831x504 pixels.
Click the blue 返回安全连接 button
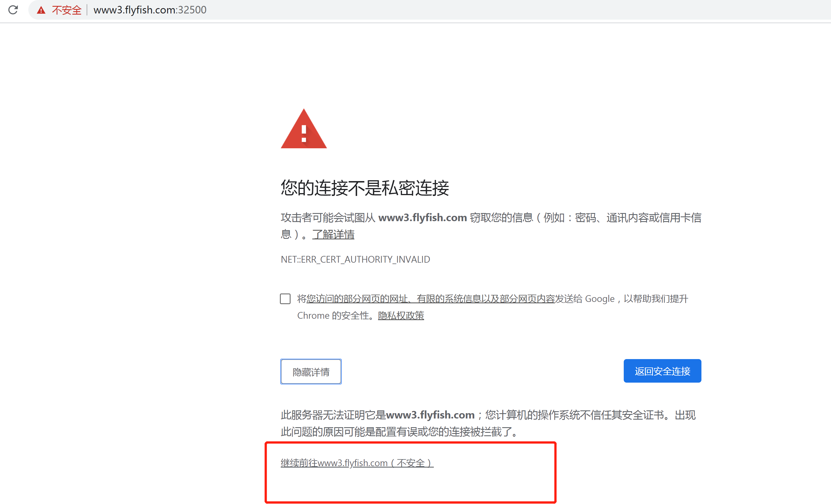pos(662,371)
